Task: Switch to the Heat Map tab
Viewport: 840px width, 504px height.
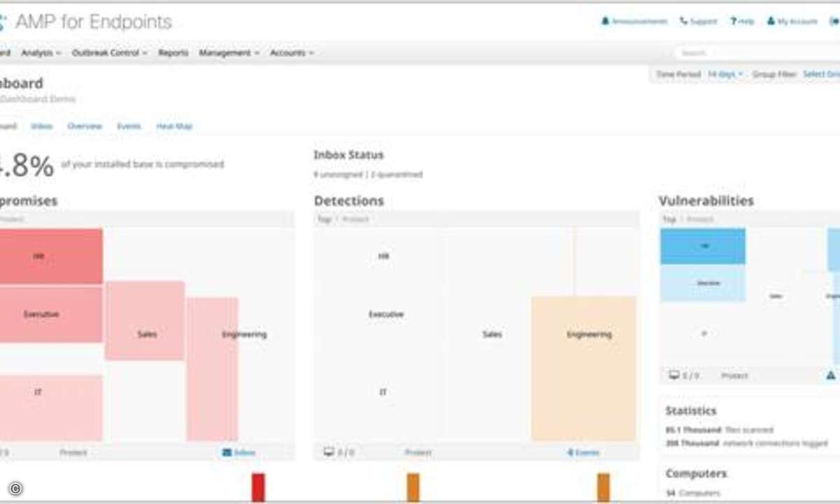Action: point(174,127)
